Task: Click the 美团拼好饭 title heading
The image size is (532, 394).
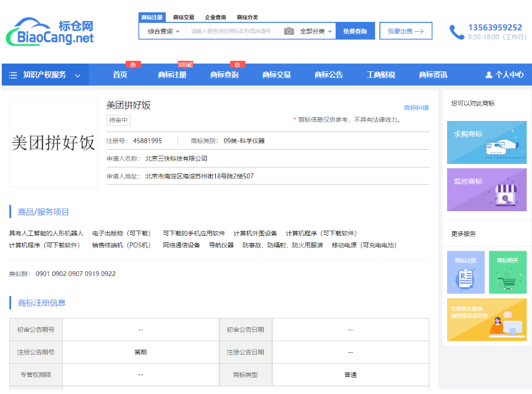Action: [129, 105]
